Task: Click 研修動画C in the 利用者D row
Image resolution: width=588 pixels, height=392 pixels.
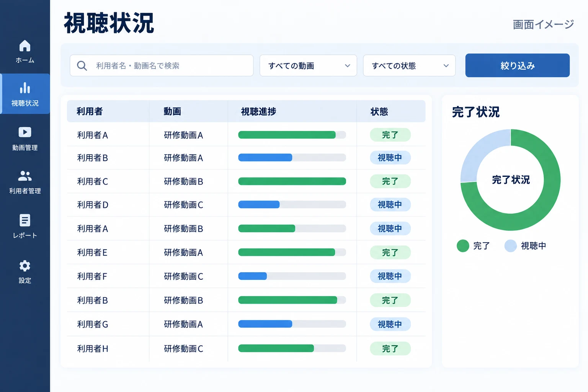Action: point(183,205)
